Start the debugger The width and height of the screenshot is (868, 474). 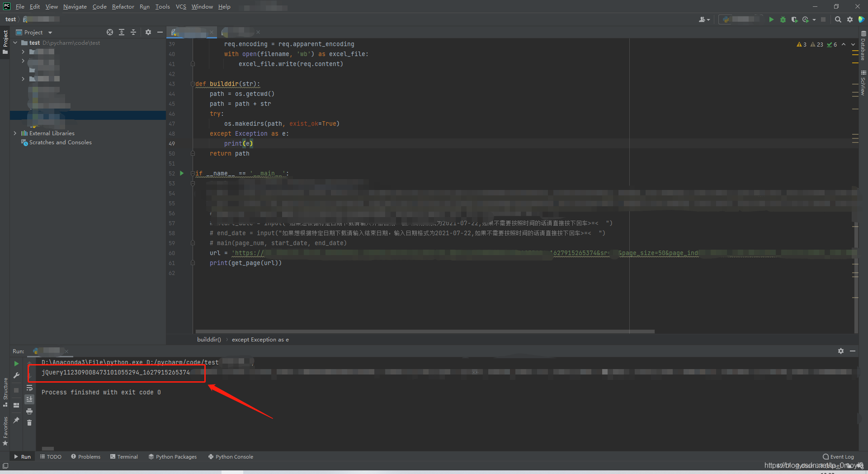[x=783, y=19]
